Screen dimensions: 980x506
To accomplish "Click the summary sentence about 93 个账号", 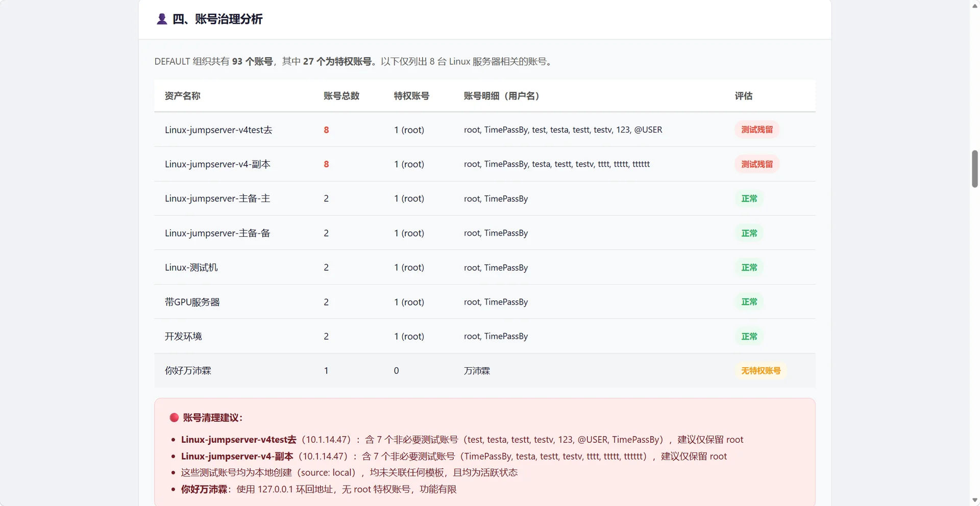I will 355,61.
